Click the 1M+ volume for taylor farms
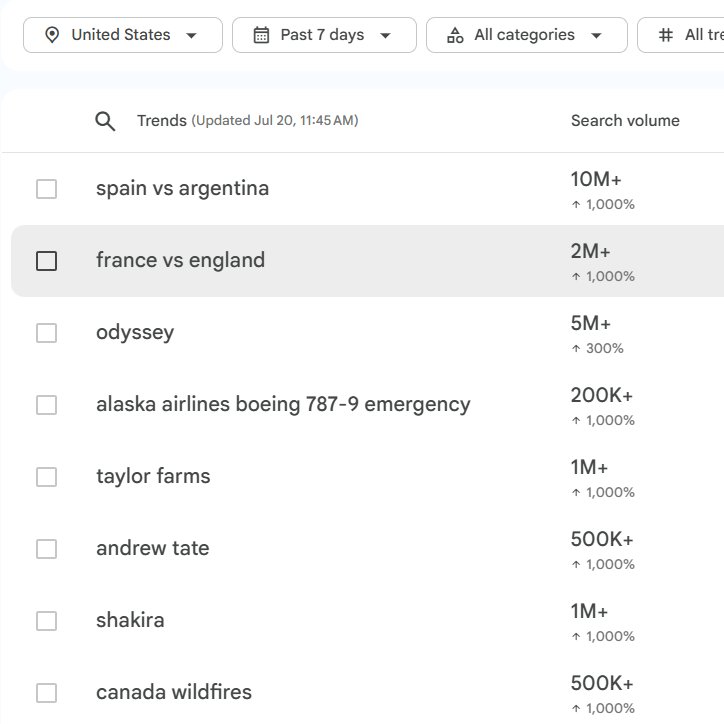Screen dimensions: 724x724 point(589,468)
